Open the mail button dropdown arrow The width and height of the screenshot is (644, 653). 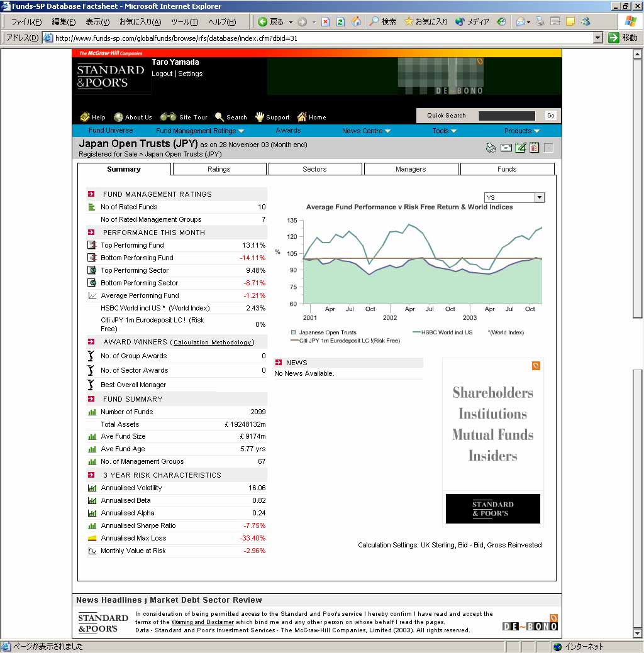(528, 22)
